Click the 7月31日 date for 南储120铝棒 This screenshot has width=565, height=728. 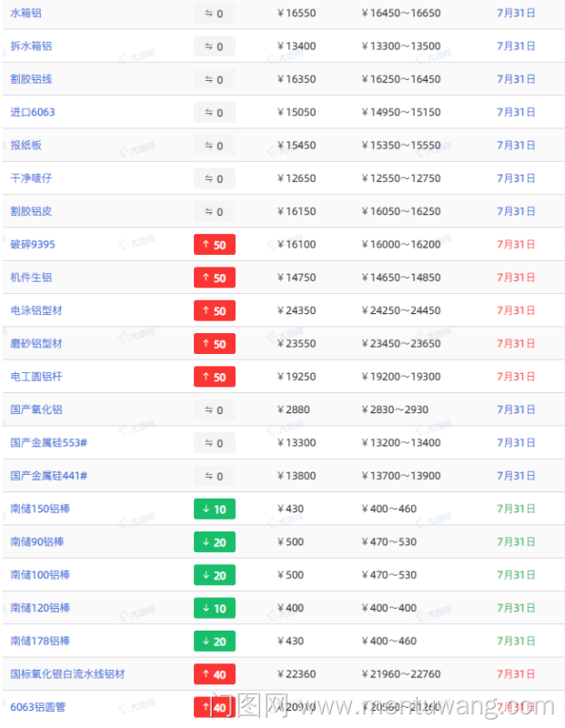click(x=516, y=608)
